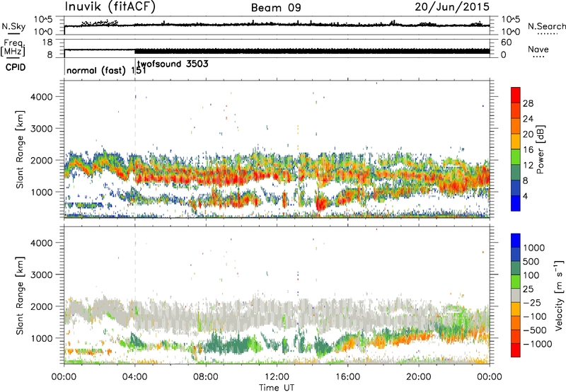Click the '−1000' tick on the Velocity colorbar
Screen dimensions: 566x392
click(538, 344)
